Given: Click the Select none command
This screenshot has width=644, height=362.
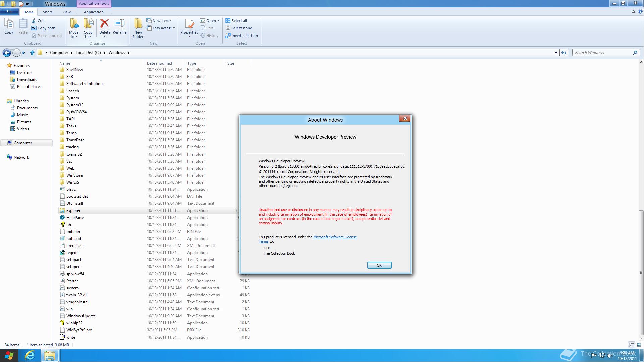Looking at the screenshot, I should 238,28.
